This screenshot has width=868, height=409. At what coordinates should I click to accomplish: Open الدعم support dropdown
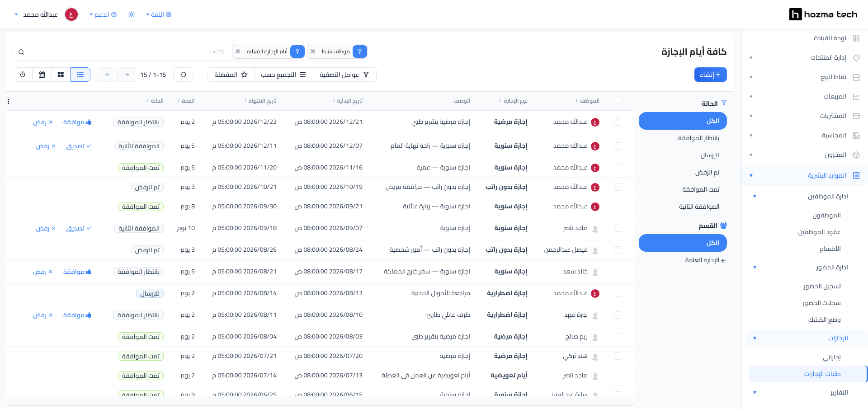[103, 14]
